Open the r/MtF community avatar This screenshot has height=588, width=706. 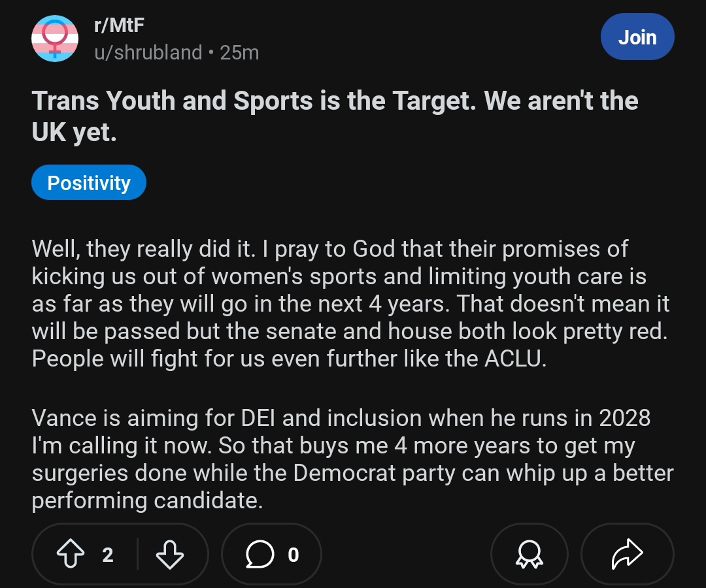click(54, 39)
